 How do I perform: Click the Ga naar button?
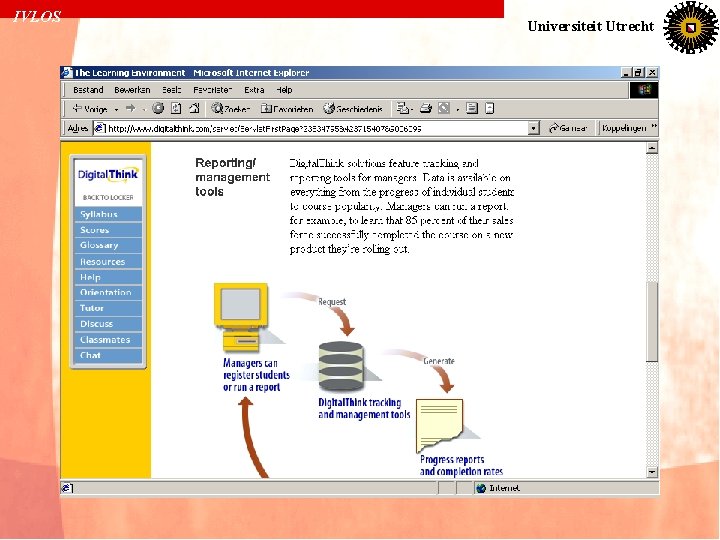pyautogui.click(x=568, y=128)
